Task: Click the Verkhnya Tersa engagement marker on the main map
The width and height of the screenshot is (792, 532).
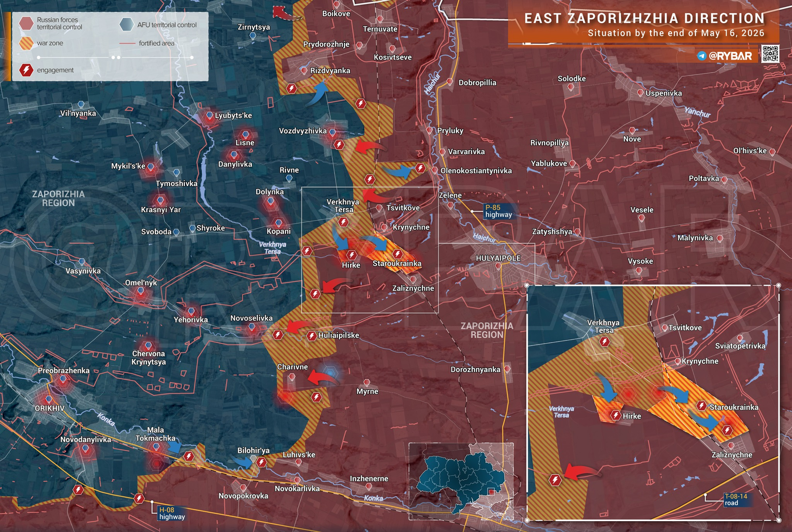Action: click(x=344, y=222)
